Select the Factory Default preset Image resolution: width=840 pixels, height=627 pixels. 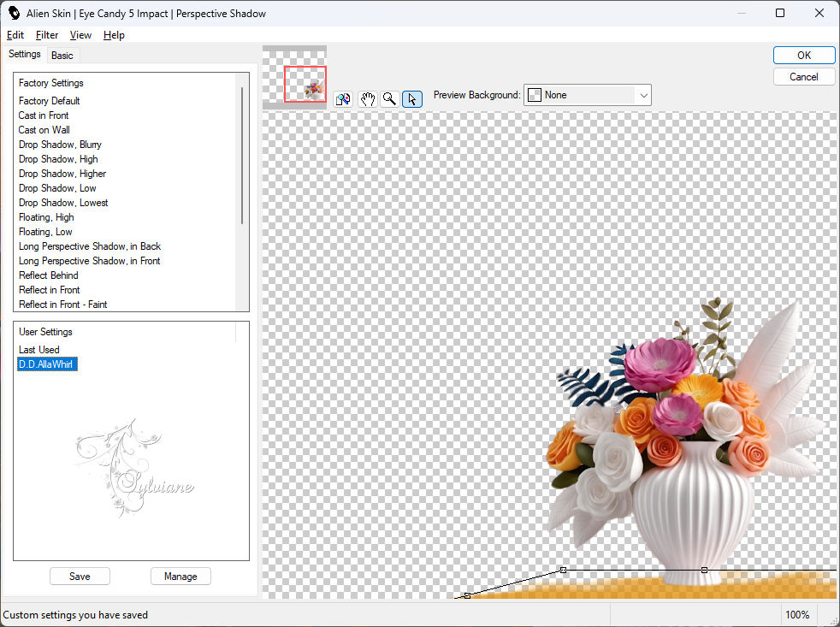click(50, 101)
